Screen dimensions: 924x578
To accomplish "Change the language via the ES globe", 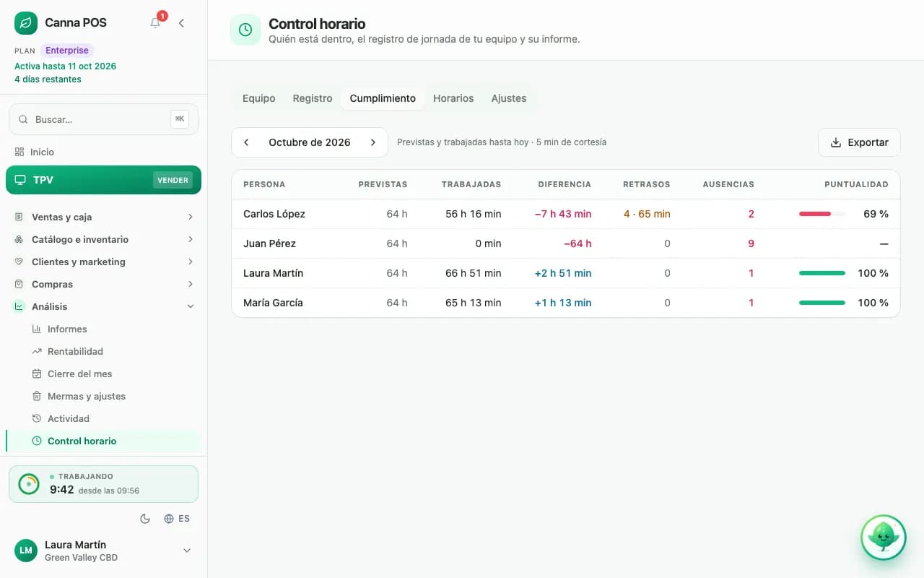I will click(177, 519).
